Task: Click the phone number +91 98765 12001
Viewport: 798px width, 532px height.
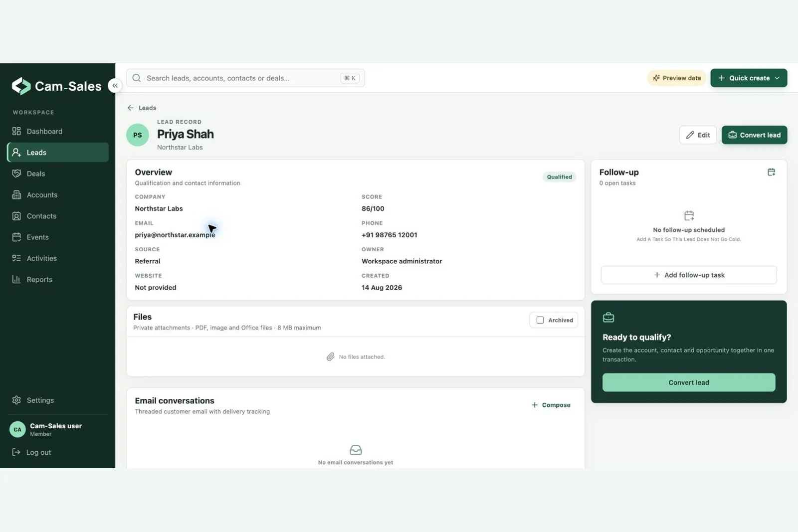Action: [x=390, y=235]
